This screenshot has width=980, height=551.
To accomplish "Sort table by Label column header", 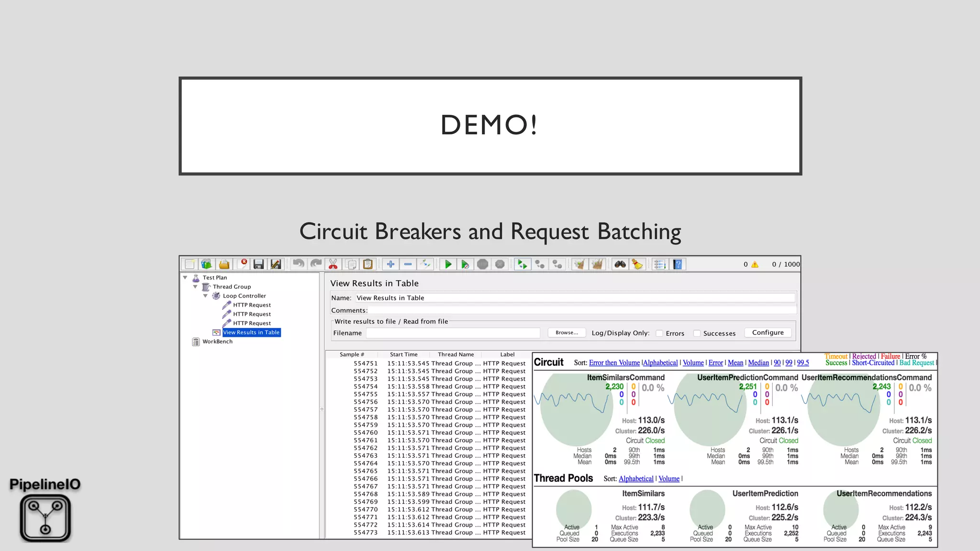I will (507, 354).
